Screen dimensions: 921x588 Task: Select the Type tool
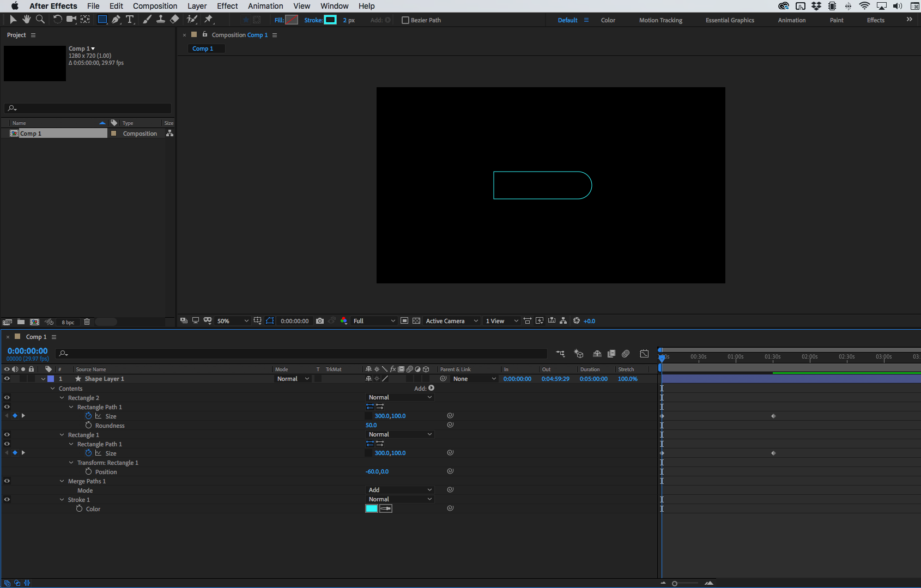coord(130,19)
